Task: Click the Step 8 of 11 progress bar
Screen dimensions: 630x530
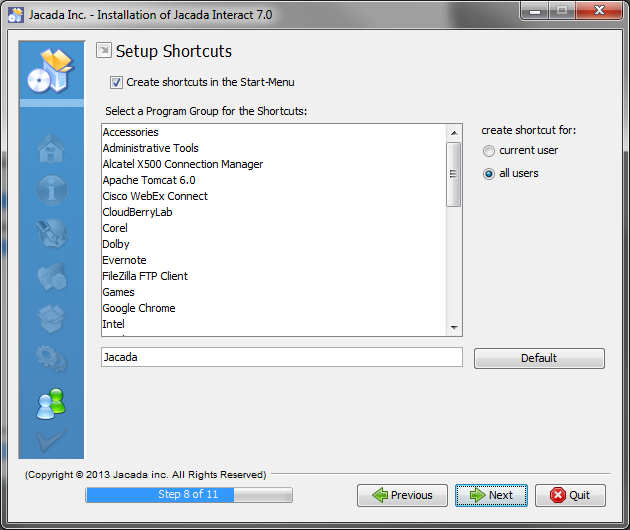Action: click(x=189, y=495)
